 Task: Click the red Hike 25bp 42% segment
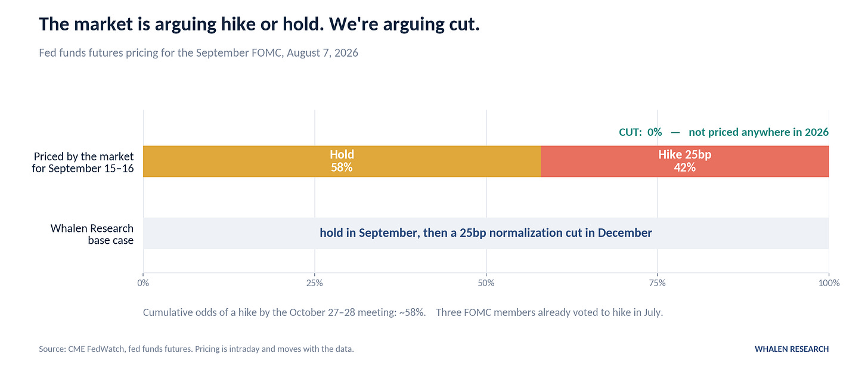[684, 161]
